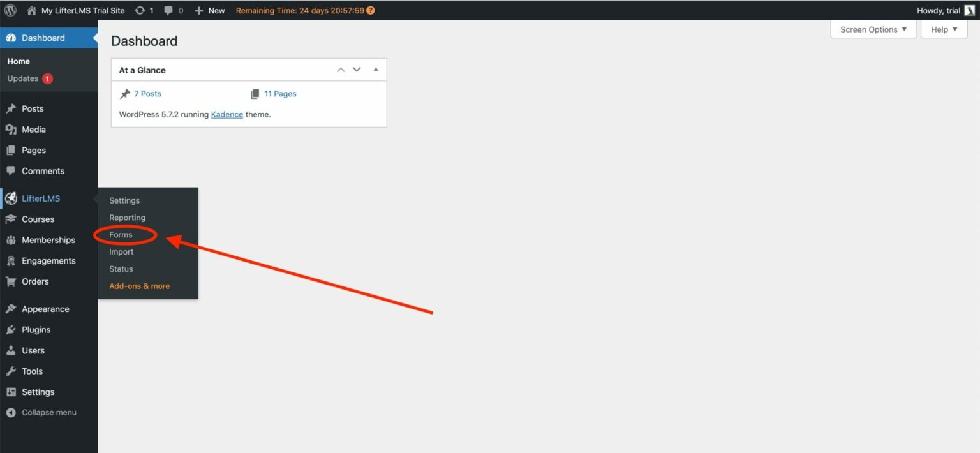Open Add-ons & more submenu item
Viewport: 980px width, 453px height.
[x=139, y=286]
